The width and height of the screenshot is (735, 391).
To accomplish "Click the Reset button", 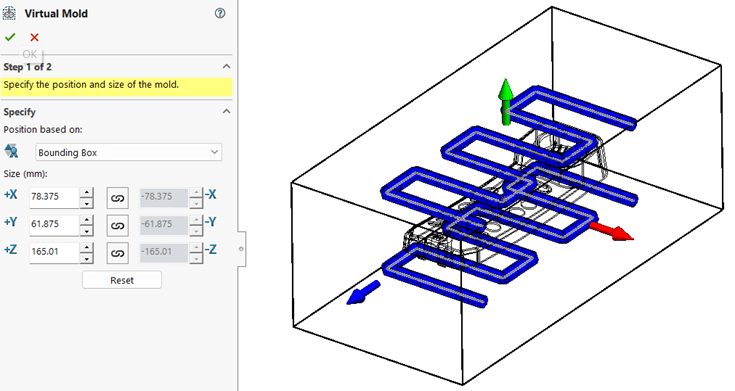I will 122,280.
